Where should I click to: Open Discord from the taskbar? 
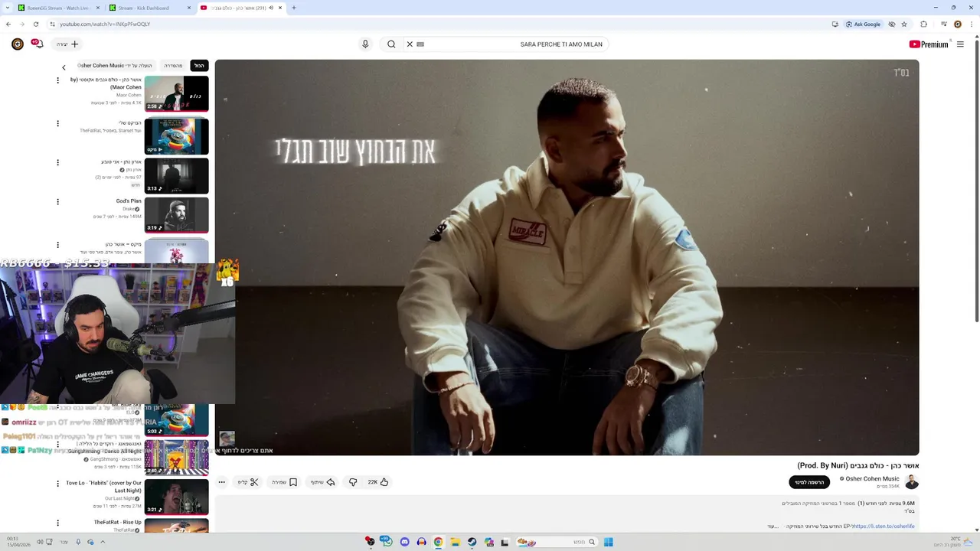[405, 542]
